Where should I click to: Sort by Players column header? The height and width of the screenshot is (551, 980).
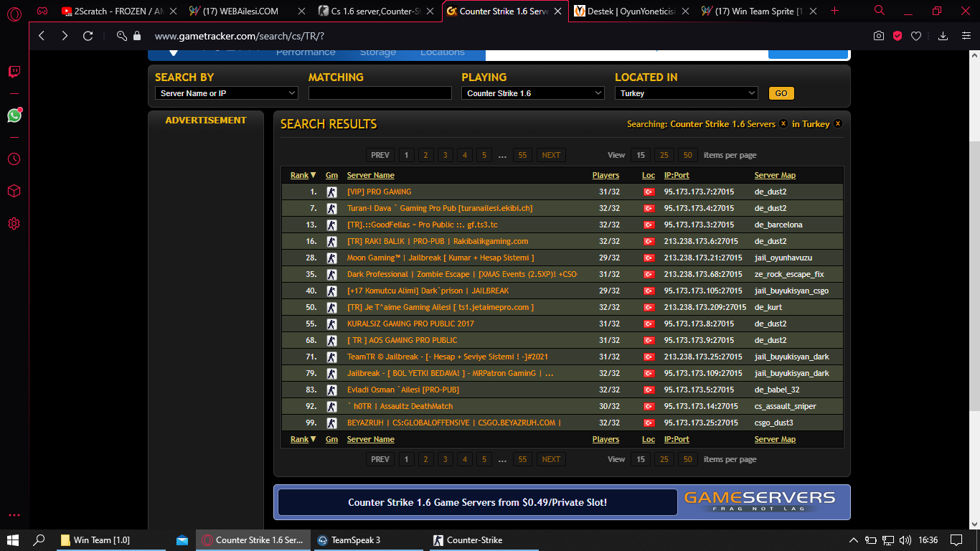coord(606,175)
